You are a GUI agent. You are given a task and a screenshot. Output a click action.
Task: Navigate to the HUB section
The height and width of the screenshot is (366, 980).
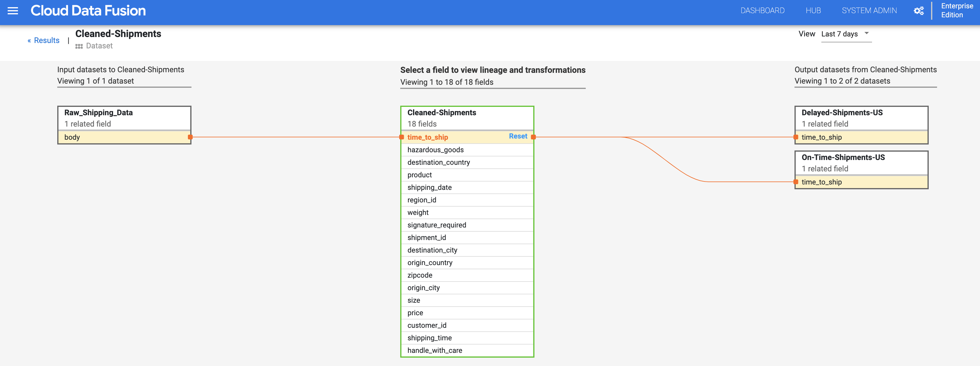(x=813, y=11)
